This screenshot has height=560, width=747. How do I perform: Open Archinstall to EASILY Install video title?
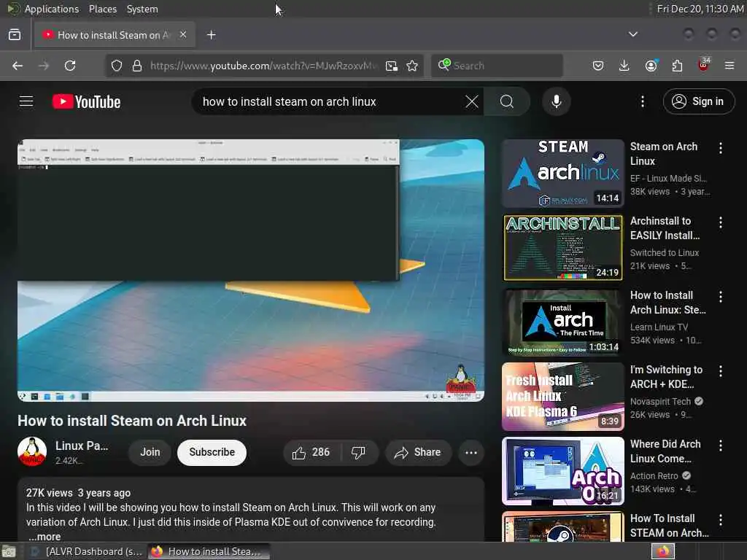pyautogui.click(x=665, y=228)
